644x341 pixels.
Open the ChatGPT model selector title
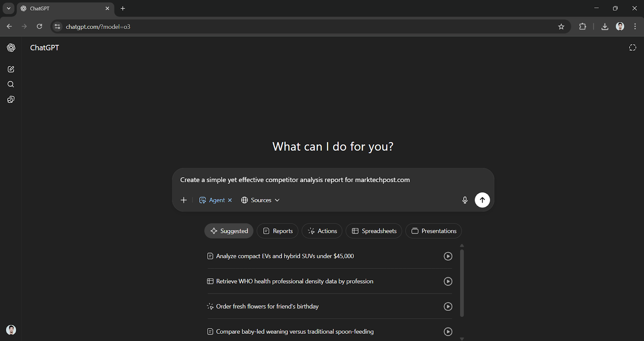tap(45, 48)
